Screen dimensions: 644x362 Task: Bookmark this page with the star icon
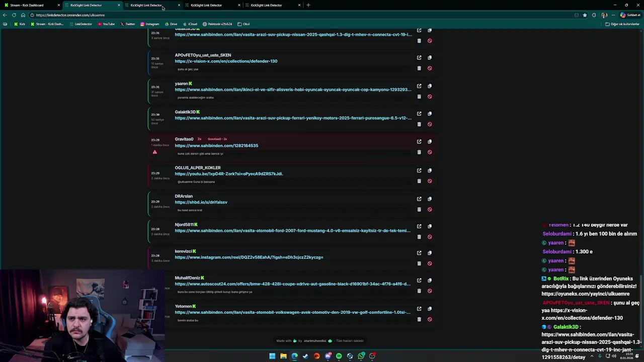pyautogui.click(x=585, y=15)
